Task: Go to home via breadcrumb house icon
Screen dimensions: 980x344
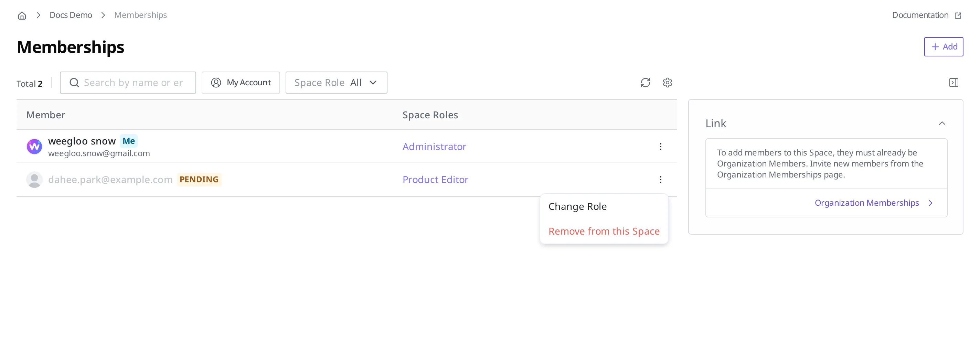Action: [x=22, y=15]
